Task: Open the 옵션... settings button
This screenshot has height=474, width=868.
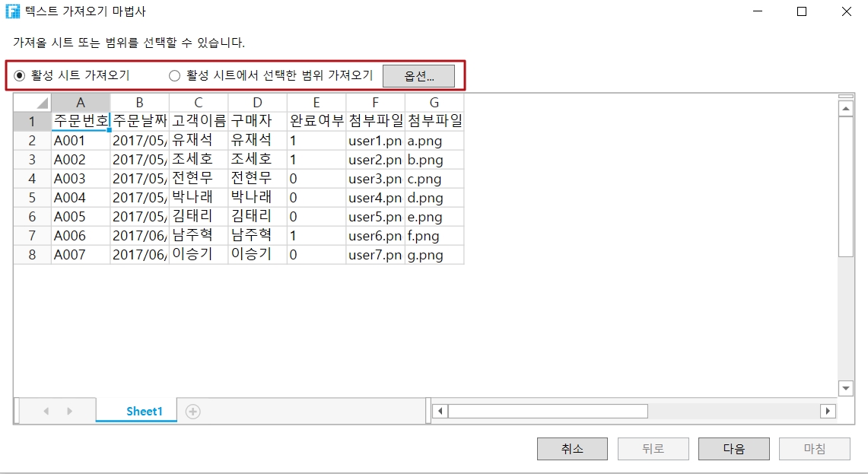Action: coord(418,76)
